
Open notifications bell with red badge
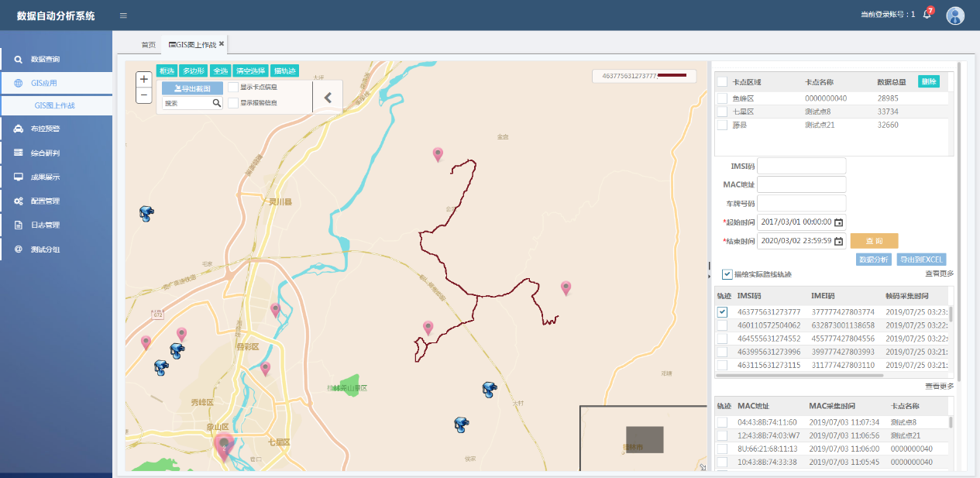(x=927, y=15)
